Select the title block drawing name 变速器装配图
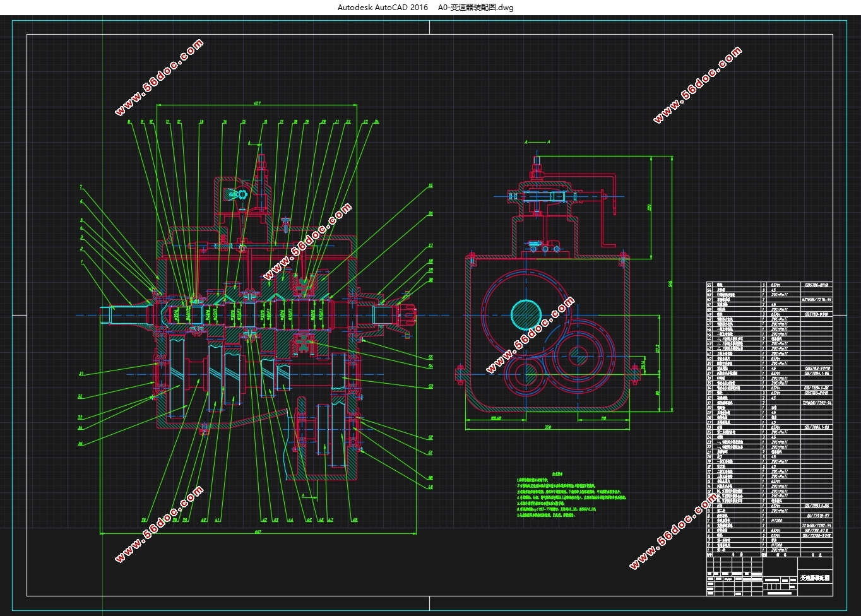Viewport: 861px width, 616px height. pos(816,577)
